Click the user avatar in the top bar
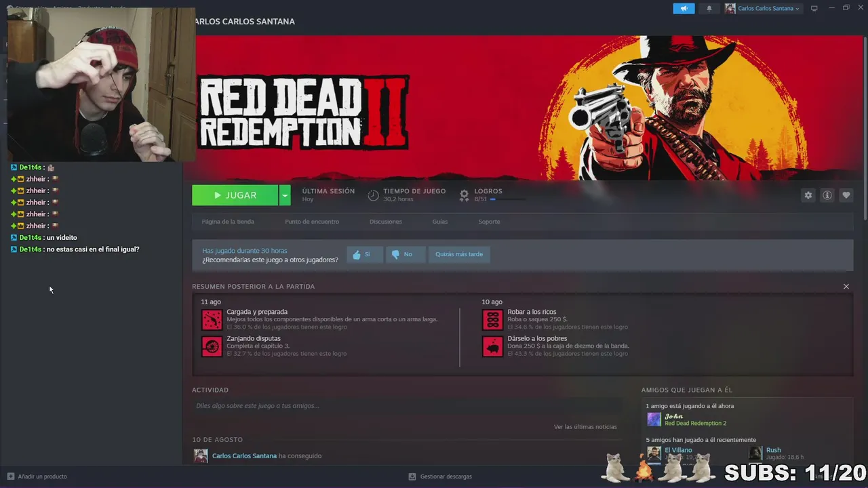 730,8
